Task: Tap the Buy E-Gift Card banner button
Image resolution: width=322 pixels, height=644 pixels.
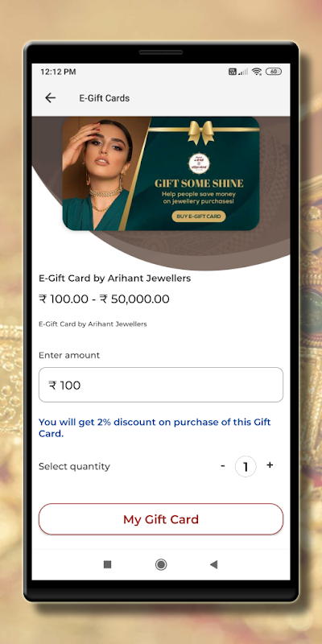Action: 199,217
